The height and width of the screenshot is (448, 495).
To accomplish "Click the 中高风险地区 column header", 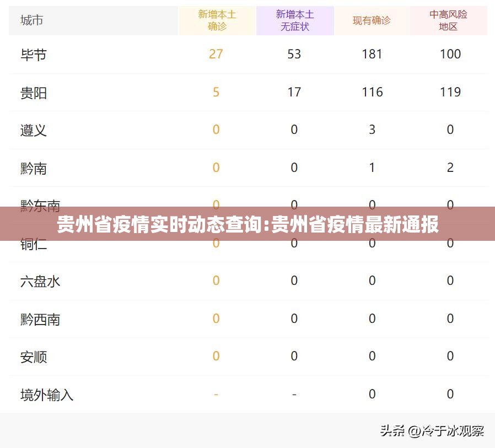I will [x=448, y=20].
